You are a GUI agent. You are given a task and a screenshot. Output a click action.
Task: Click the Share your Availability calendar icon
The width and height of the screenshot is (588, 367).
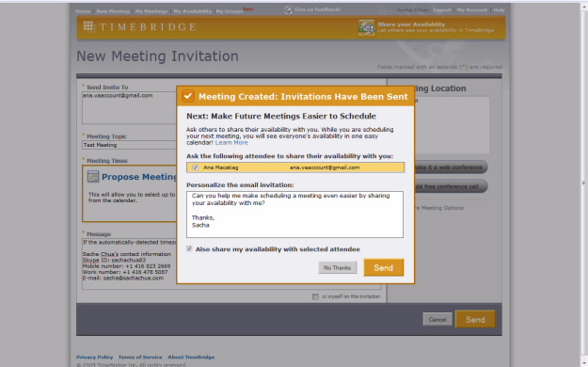[366, 28]
